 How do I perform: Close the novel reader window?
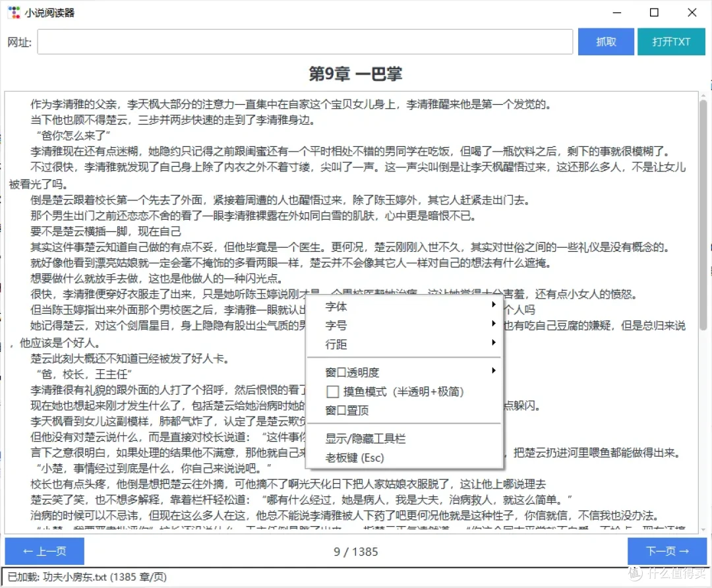[692, 13]
